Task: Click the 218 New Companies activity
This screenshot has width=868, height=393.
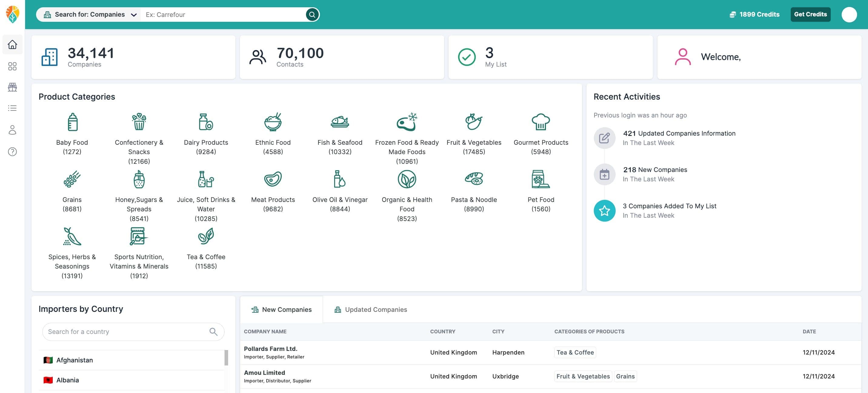Action: pos(655,170)
